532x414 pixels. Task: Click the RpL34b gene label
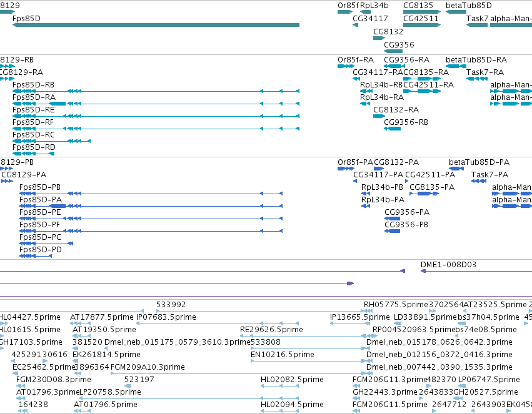pyautogui.click(x=374, y=6)
